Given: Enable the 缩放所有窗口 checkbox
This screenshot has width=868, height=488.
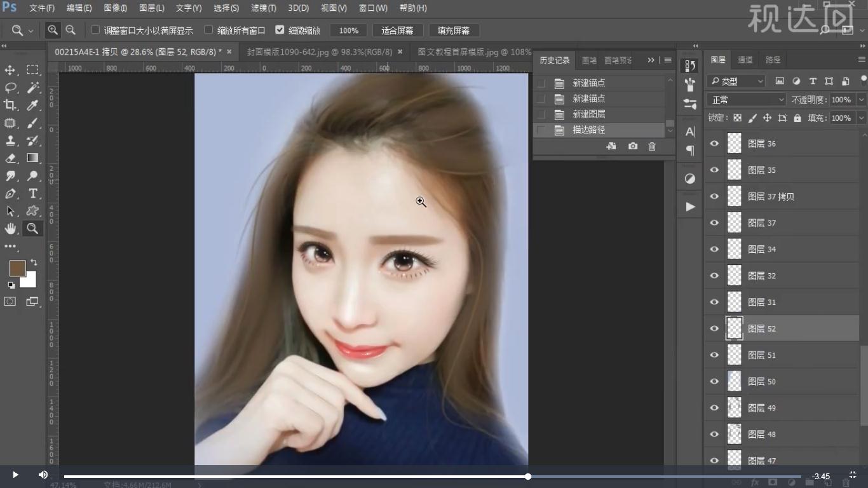Looking at the screenshot, I should (208, 30).
